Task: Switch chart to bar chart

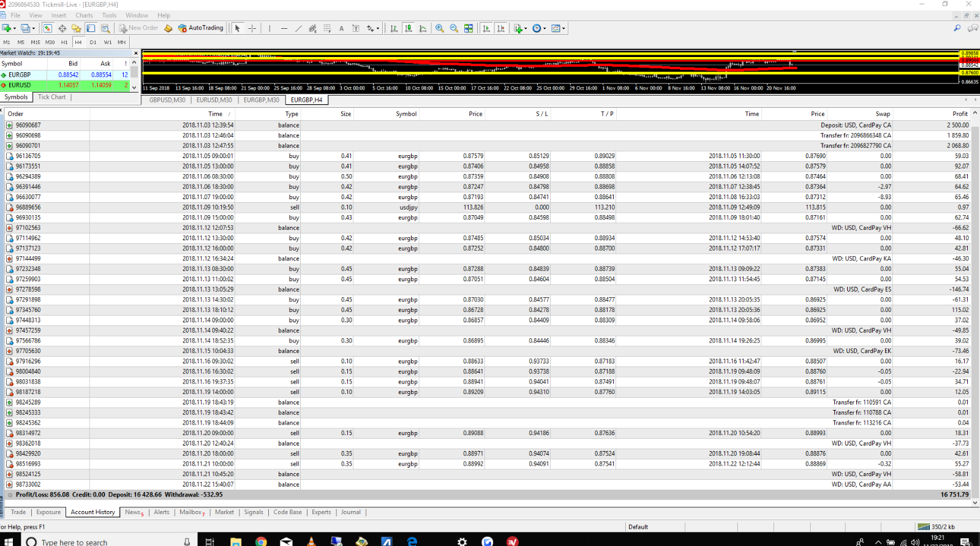Action: [394, 28]
